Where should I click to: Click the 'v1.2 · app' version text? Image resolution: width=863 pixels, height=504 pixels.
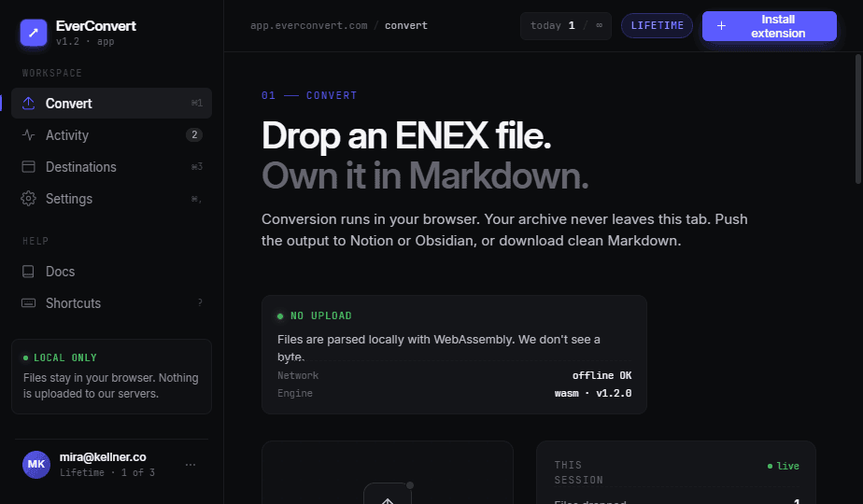pyautogui.click(x=85, y=41)
